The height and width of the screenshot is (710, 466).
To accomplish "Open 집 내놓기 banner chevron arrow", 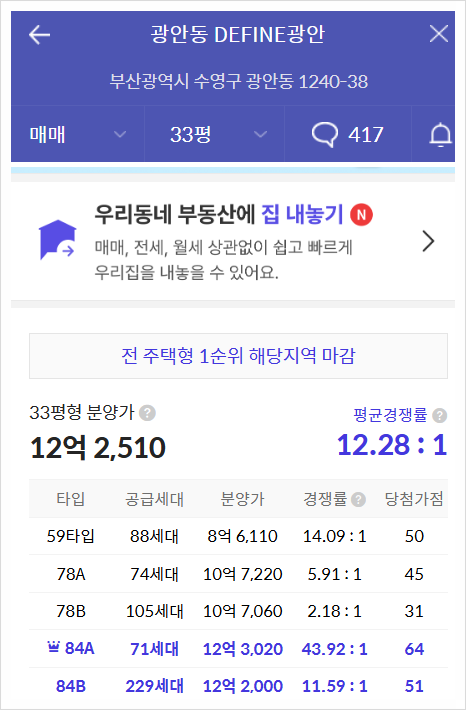I will coord(428,241).
